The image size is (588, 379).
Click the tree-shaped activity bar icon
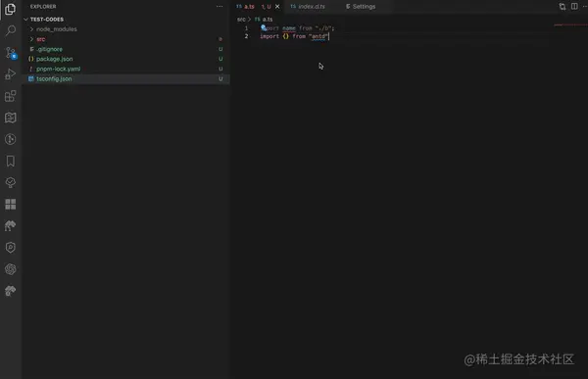click(x=11, y=182)
